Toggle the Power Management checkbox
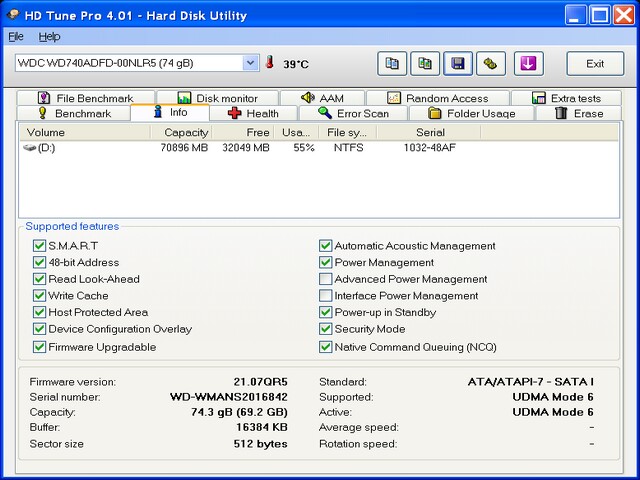The height and width of the screenshot is (480, 640). tap(325, 262)
